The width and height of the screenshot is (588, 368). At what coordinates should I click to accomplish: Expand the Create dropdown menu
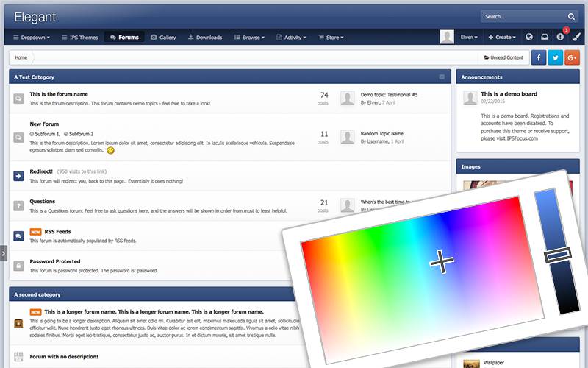[x=502, y=37]
